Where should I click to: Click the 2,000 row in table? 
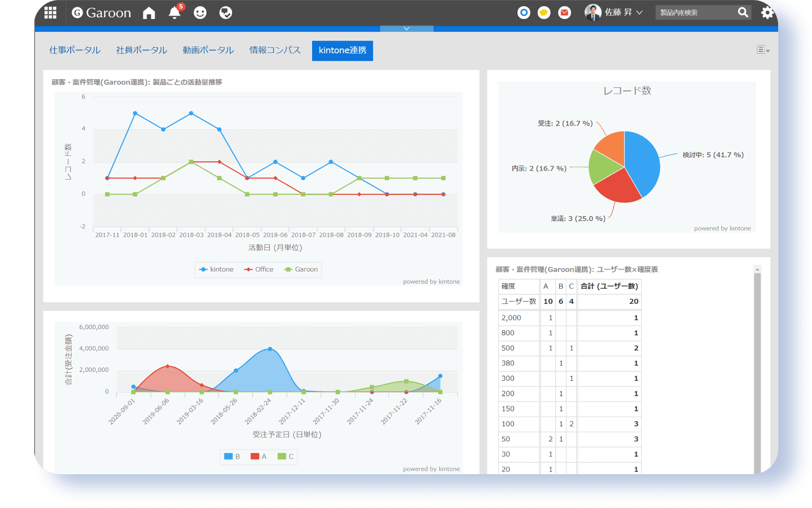pyautogui.click(x=570, y=318)
